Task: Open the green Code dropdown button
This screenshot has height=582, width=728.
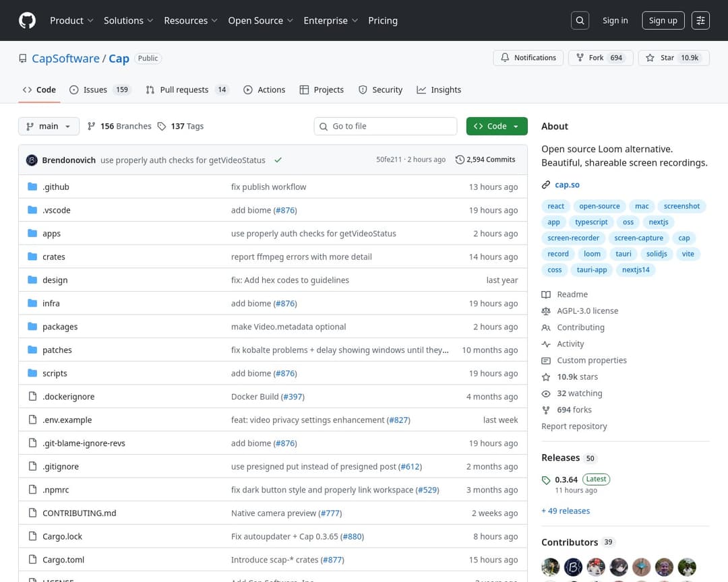Action: 496,126
